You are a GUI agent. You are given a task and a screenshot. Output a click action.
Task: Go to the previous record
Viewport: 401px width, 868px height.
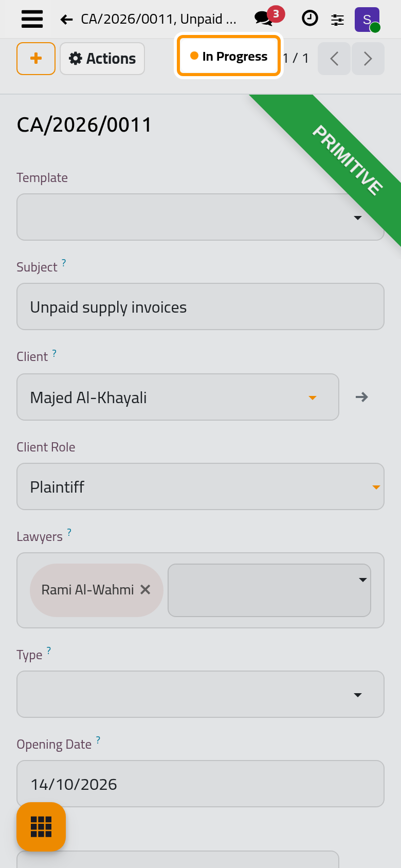tap(334, 59)
